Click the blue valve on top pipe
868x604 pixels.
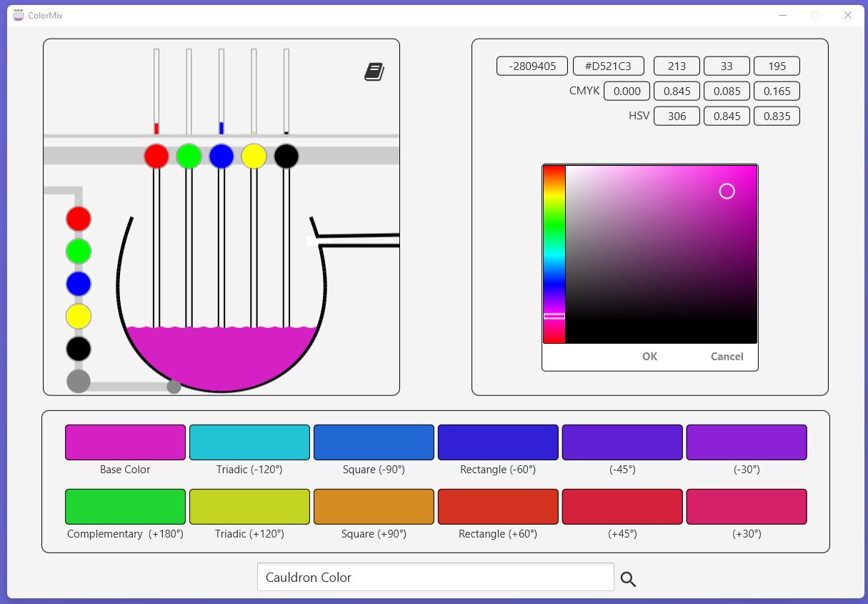click(x=221, y=156)
